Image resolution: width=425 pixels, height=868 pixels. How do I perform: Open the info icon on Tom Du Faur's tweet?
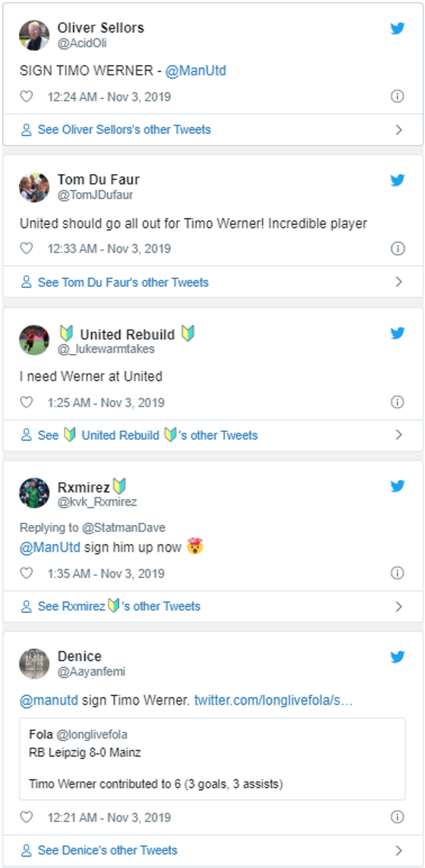tap(397, 249)
